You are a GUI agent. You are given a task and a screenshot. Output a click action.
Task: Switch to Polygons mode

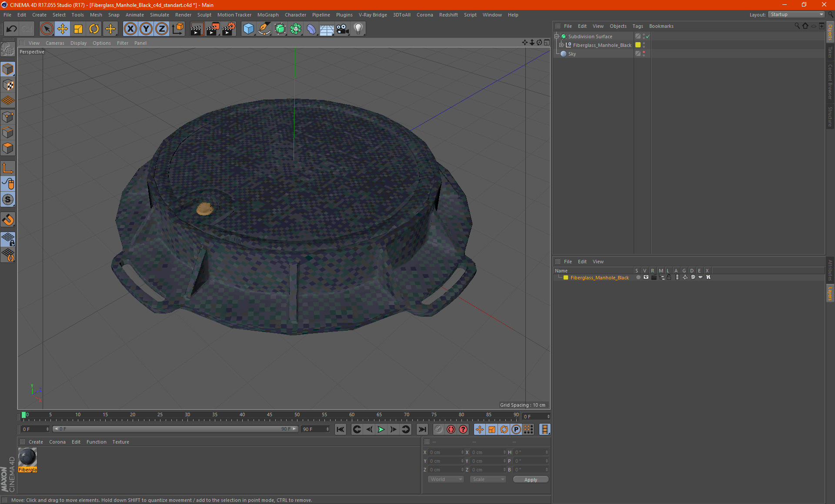[x=8, y=148]
